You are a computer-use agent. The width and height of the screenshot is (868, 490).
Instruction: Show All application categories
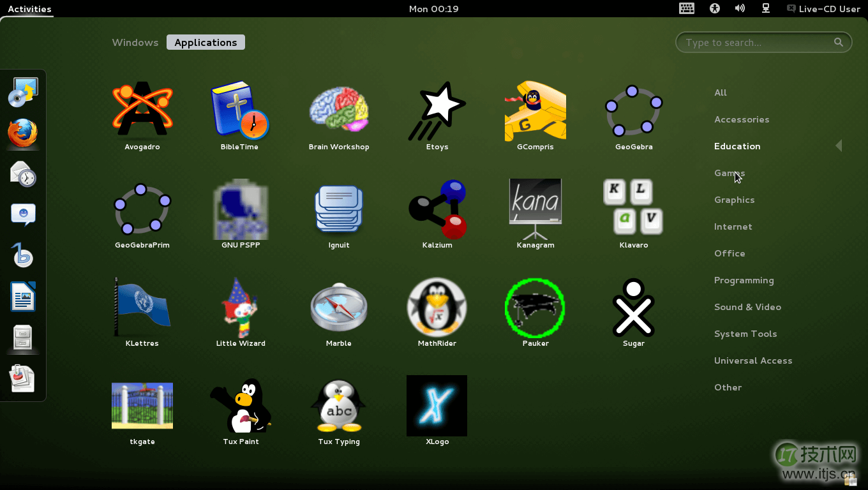click(721, 93)
